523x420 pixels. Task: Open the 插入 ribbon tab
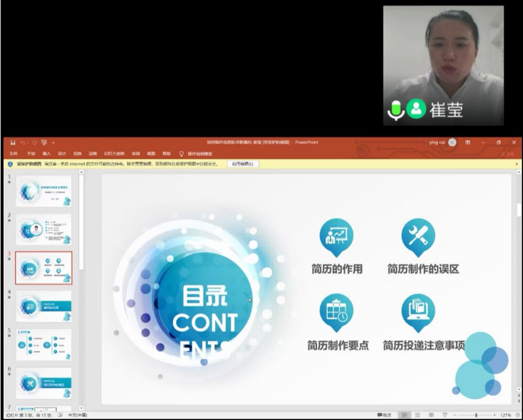point(47,153)
